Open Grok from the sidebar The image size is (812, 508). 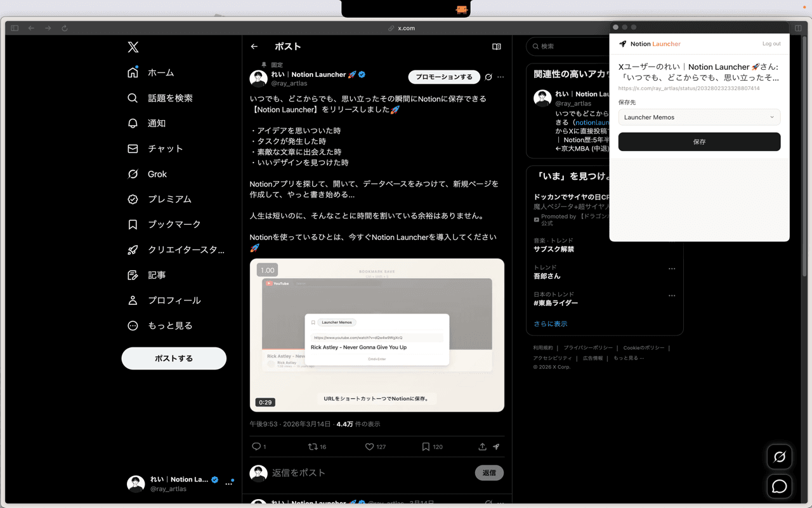tap(147, 174)
